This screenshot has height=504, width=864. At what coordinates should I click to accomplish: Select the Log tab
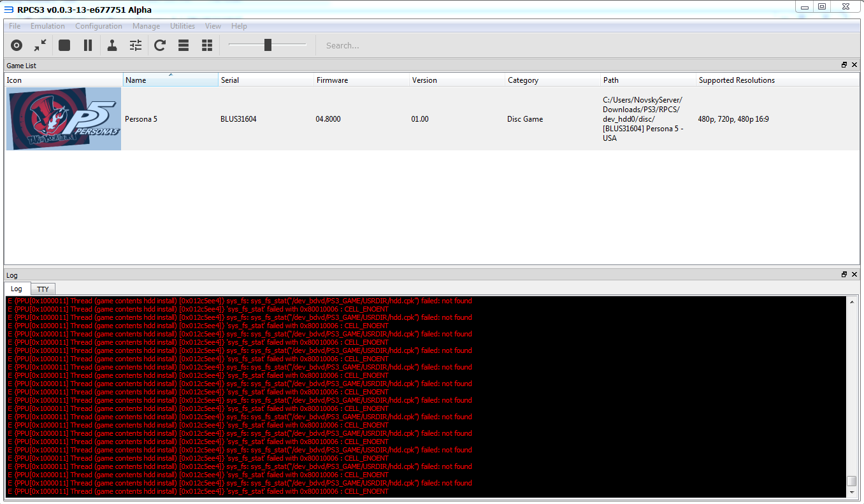[x=17, y=289]
